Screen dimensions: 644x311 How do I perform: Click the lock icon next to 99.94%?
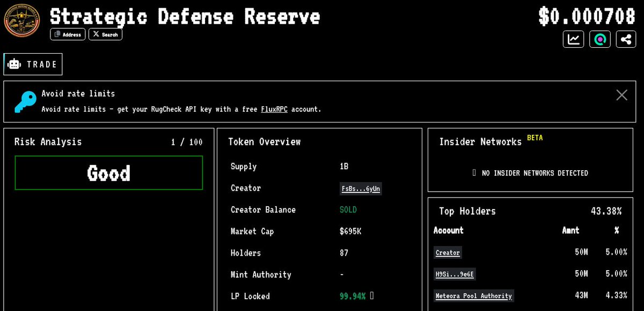pos(371,296)
